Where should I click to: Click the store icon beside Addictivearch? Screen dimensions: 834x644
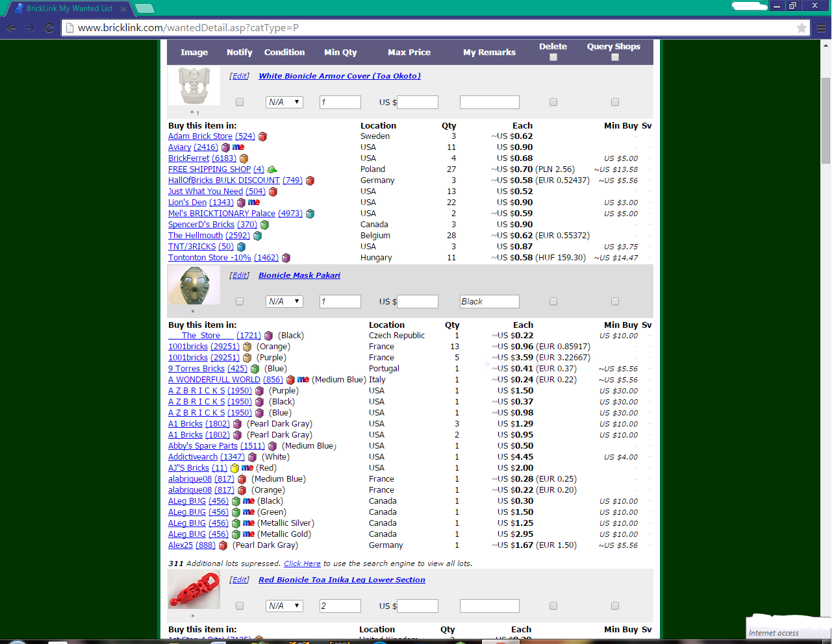[253, 457]
